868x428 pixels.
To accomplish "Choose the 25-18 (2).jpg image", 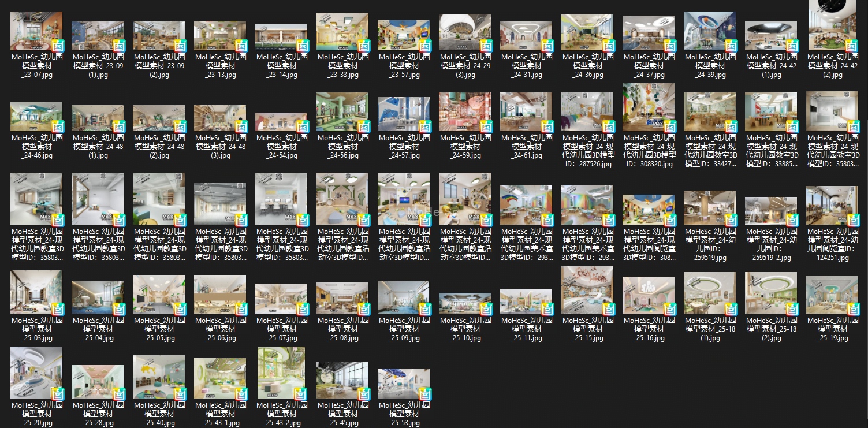I will coord(771,293).
